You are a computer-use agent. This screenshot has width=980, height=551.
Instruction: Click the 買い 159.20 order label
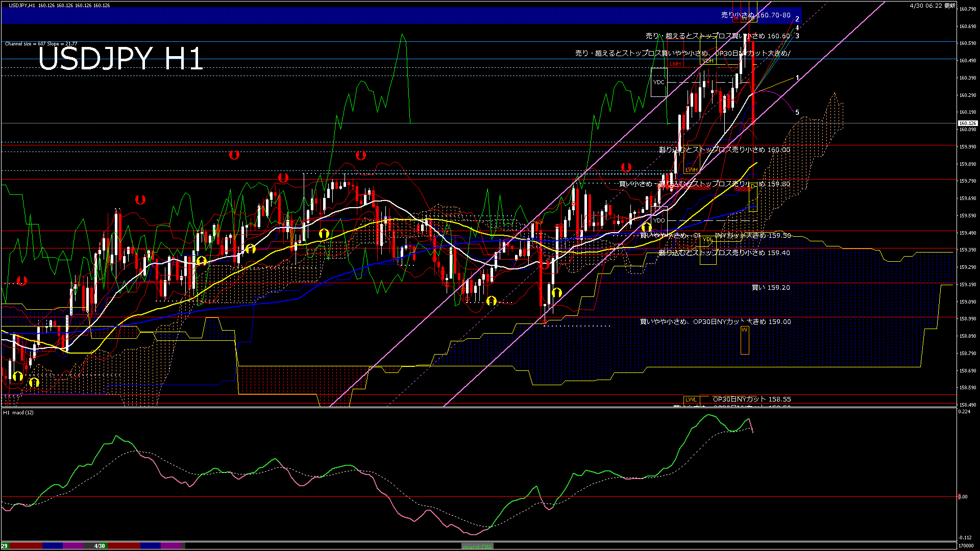pos(771,288)
